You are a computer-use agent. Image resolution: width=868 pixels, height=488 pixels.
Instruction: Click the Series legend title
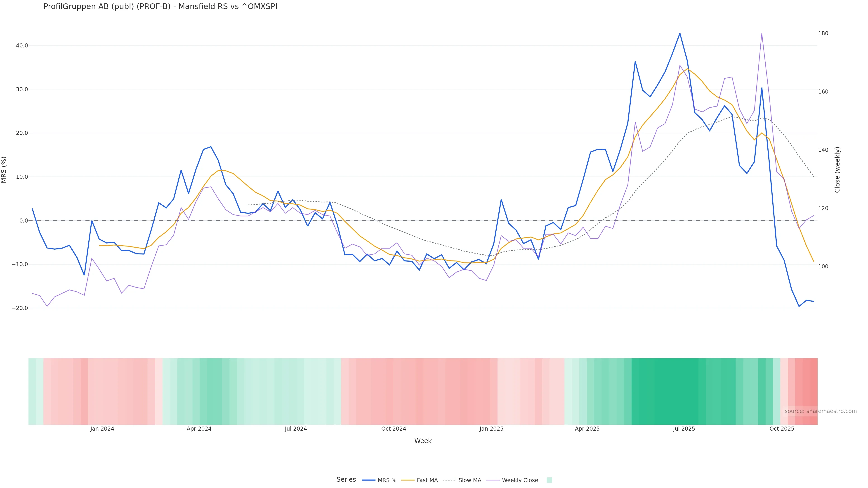pos(346,480)
